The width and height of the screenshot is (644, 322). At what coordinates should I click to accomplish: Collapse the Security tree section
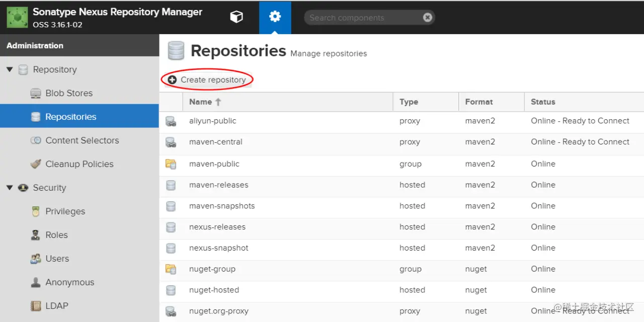tap(10, 188)
